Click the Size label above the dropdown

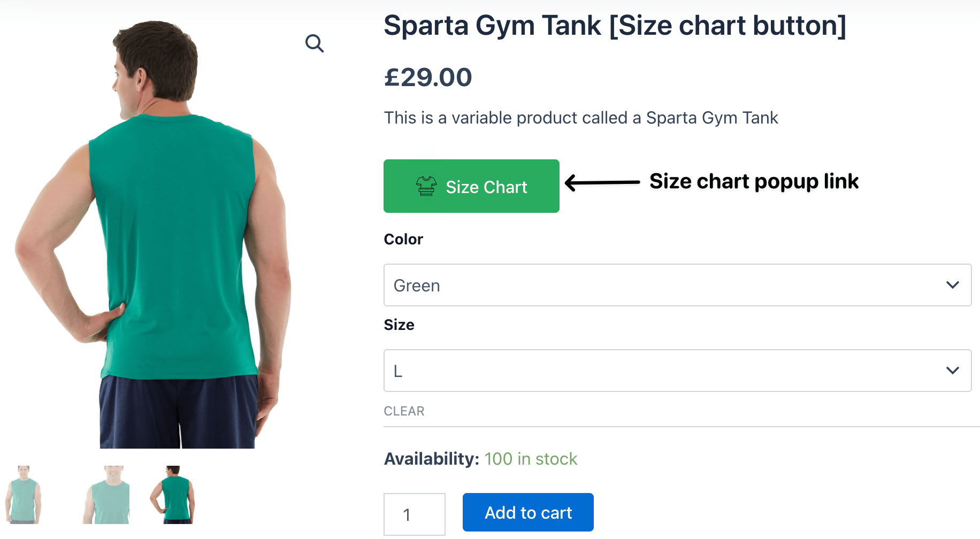tap(399, 324)
